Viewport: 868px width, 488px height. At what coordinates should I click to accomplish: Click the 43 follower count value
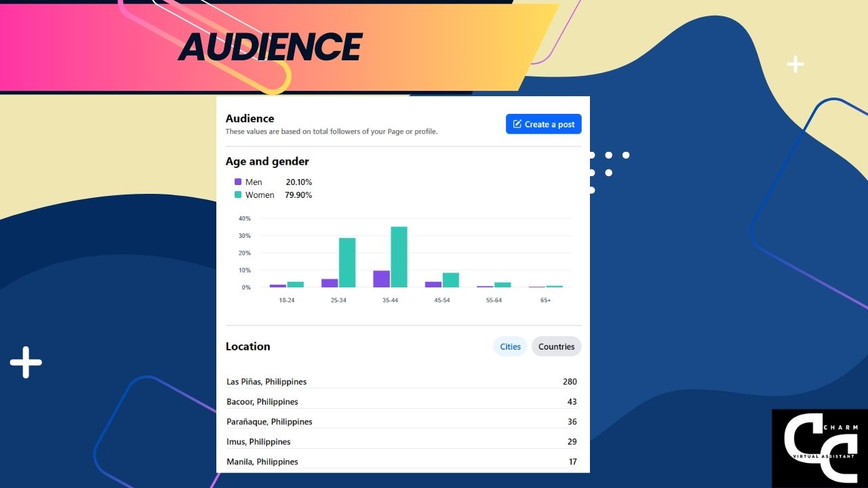(572, 402)
